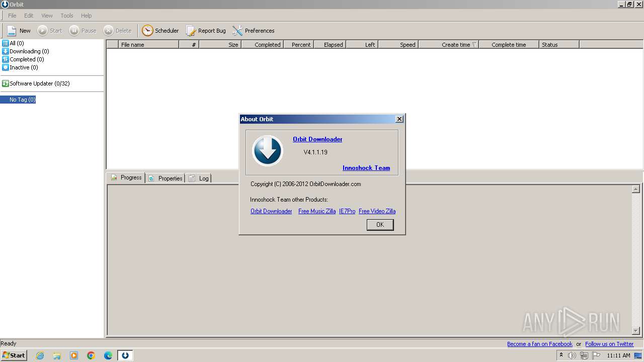The image size is (644, 362).
Task: Close the About Orbit dialog
Action: [399, 119]
